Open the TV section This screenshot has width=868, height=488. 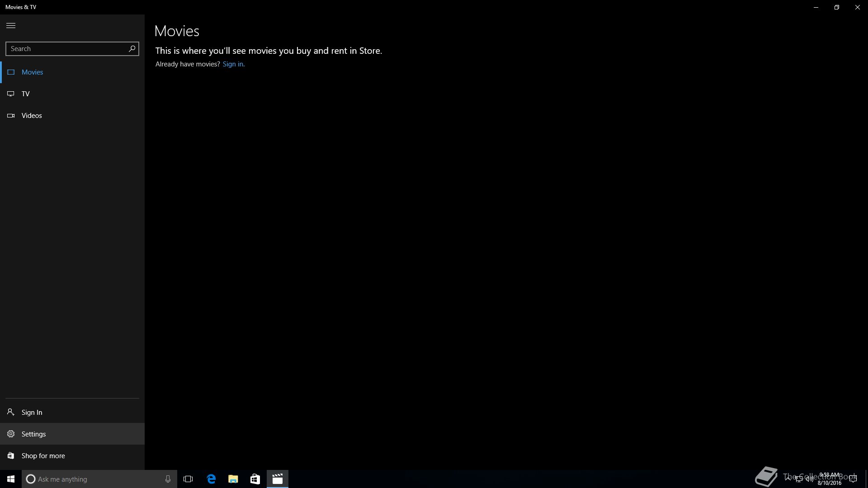[72, 94]
